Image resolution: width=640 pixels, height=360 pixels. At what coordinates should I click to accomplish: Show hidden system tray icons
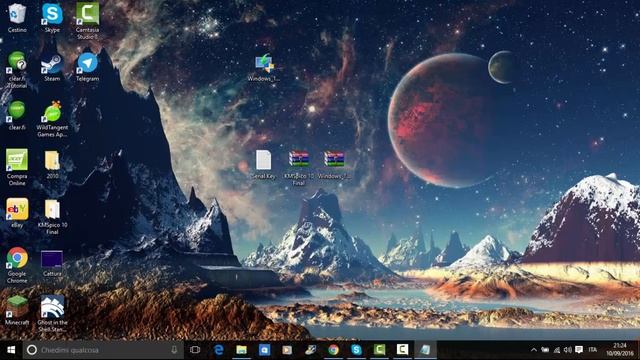point(533,350)
